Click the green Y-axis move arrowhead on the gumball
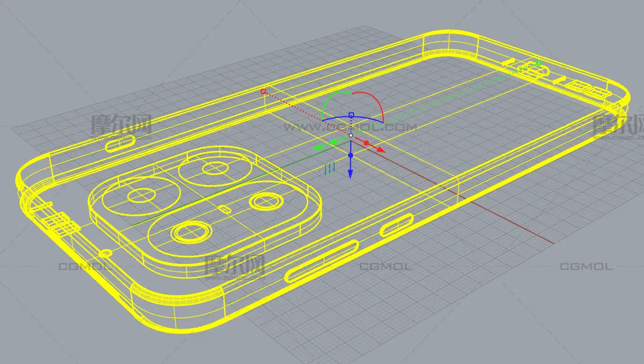Screen dimensions: 644x364 pos(318,148)
